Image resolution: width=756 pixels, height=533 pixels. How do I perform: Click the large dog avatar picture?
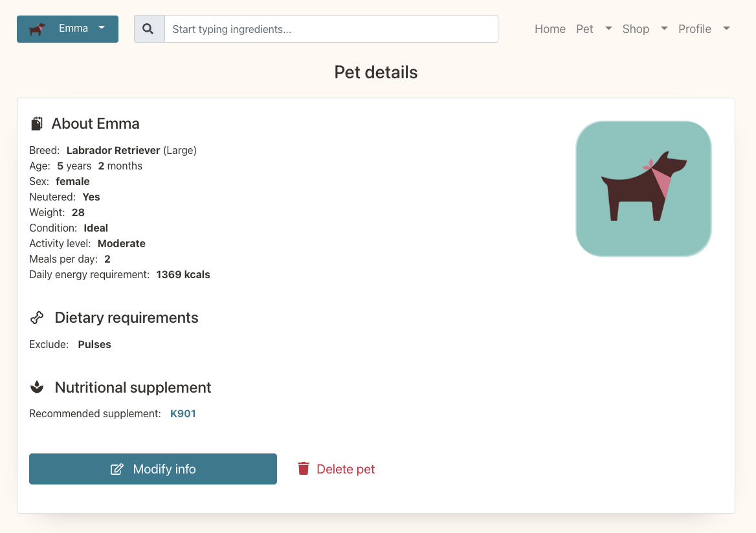pyautogui.click(x=643, y=189)
